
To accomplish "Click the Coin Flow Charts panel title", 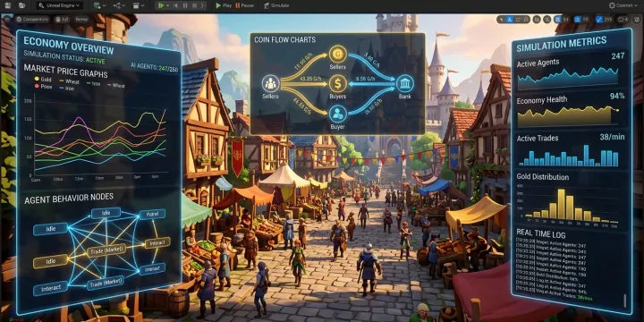I will click(284, 40).
